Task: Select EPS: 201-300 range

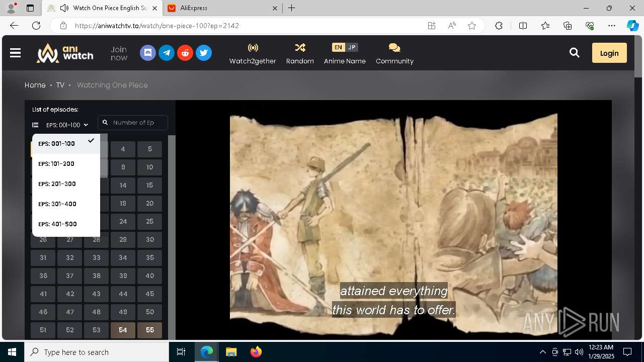Action: pos(66,184)
